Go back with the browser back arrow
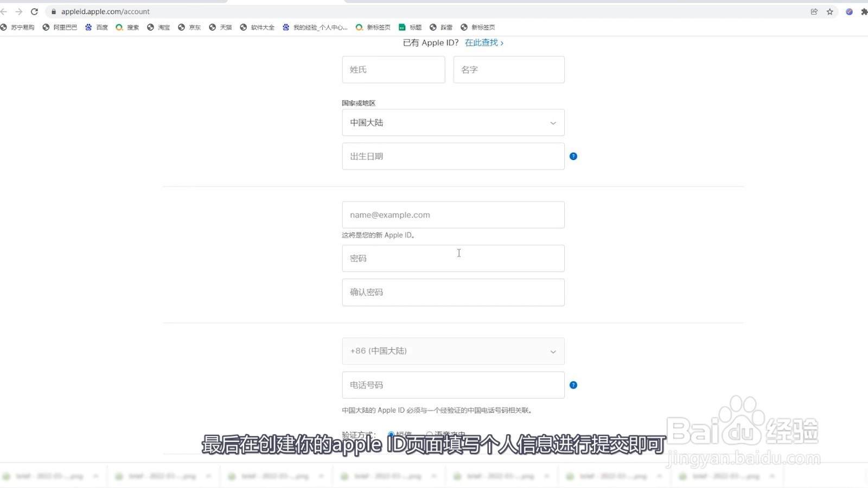Screen dimensions: 868x488 (4, 11)
